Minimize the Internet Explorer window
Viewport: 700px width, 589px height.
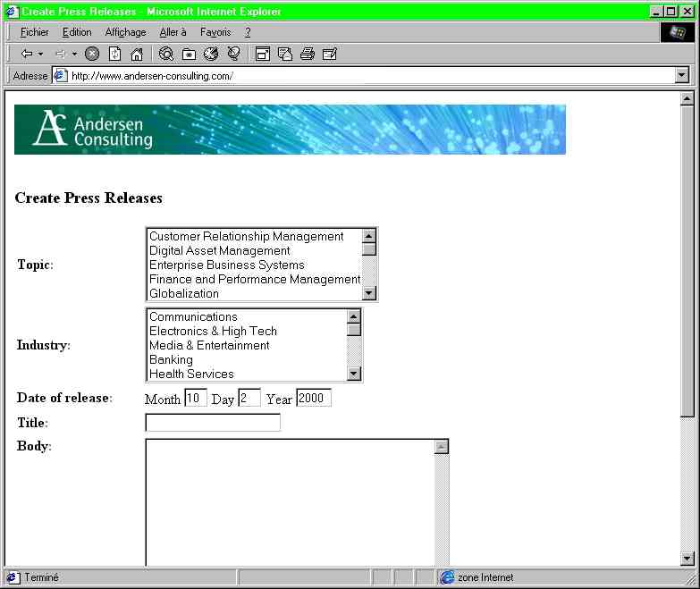[x=655, y=11]
